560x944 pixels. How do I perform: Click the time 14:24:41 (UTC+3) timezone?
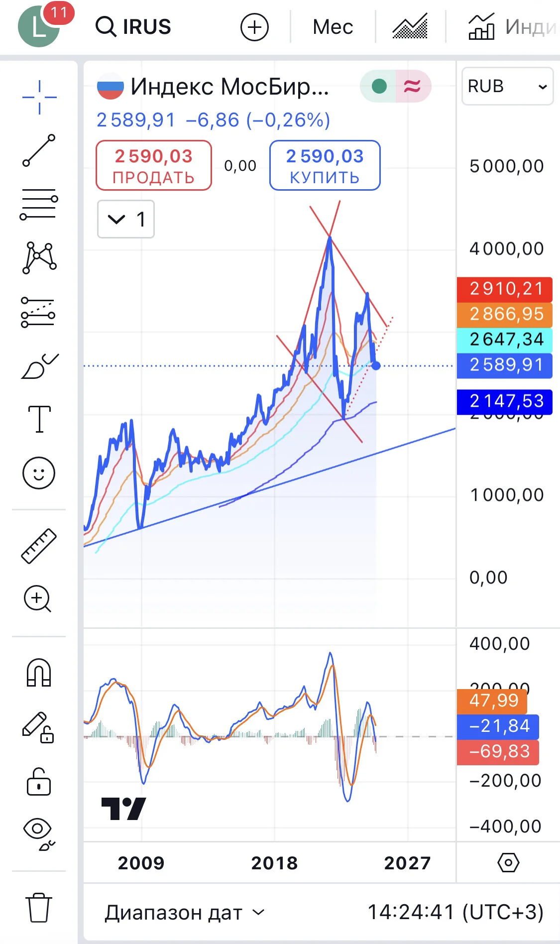click(x=455, y=912)
